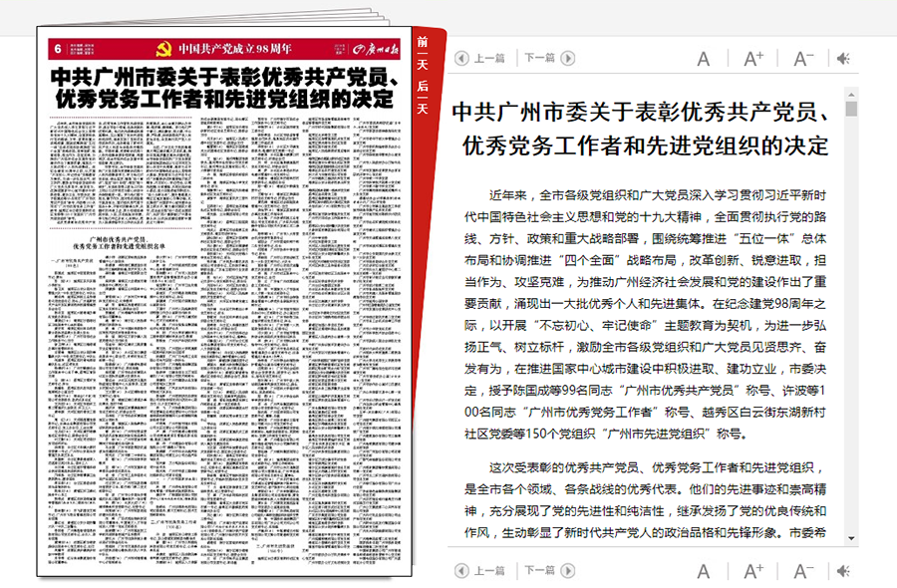The height and width of the screenshot is (588, 897).
Task: Click bottom left-arrow circle icon
Action: [461, 571]
